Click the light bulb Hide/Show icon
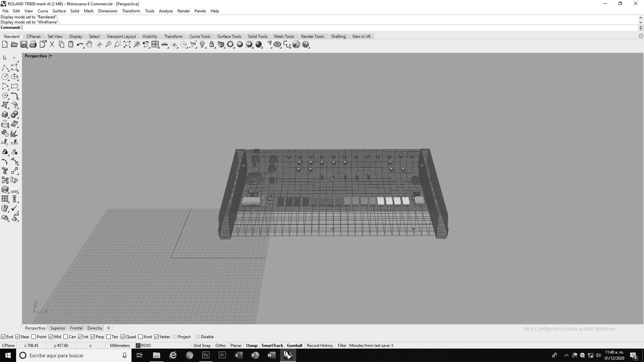Viewport: 644px width, 362px height. (203, 44)
